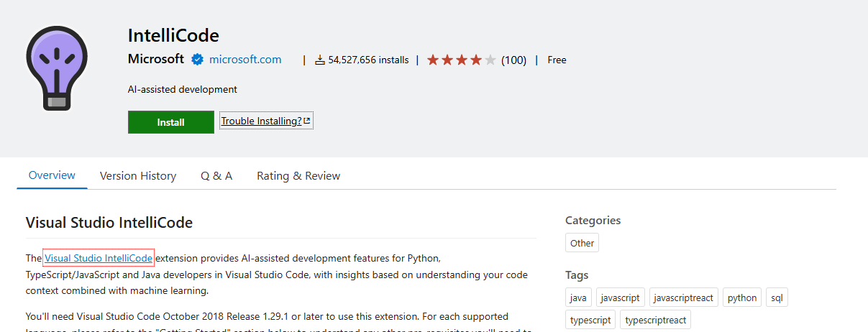Open the Visual Studio IntelliCode hyperlink
The width and height of the screenshot is (868, 332).
pos(99,258)
